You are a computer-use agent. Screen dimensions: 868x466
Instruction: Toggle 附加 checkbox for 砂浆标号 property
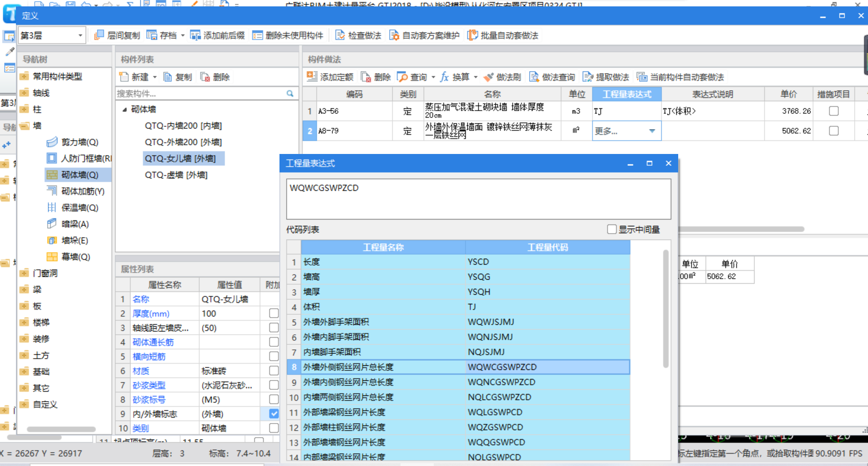(x=274, y=399)
